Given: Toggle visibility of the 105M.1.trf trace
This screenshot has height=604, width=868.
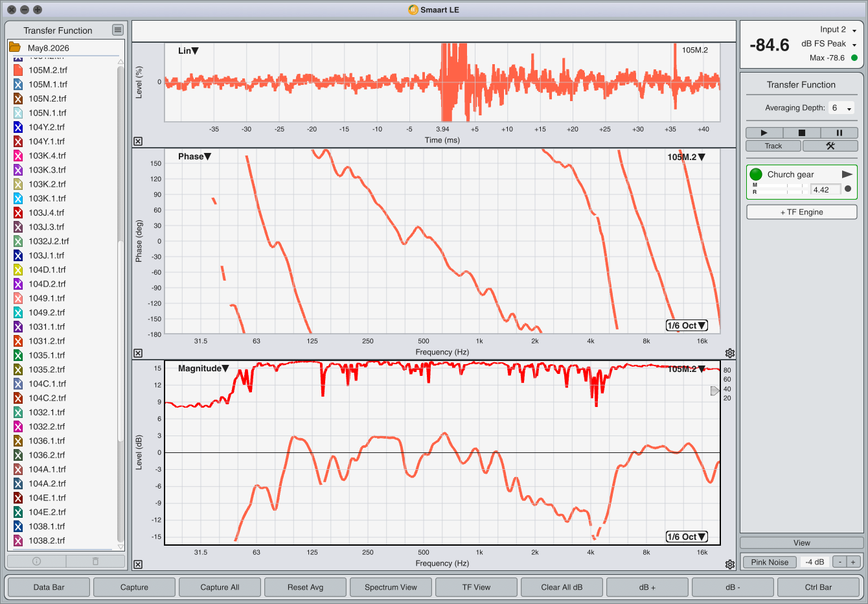Looking at the screenshot, I should 18,84.
